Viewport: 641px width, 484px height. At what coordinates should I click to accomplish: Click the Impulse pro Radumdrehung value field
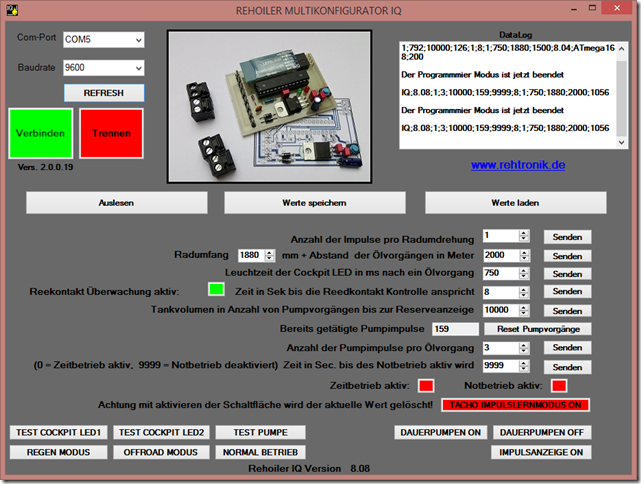501,236
